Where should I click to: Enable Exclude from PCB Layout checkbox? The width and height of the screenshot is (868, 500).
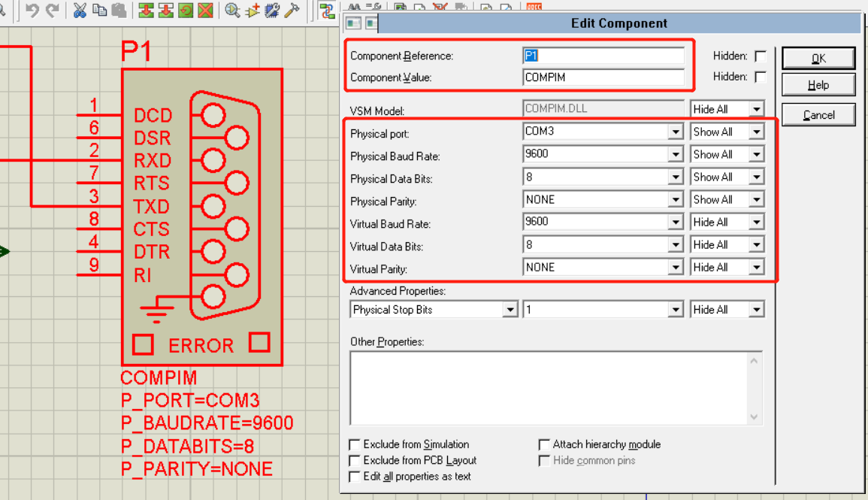(x=355, y=461)
